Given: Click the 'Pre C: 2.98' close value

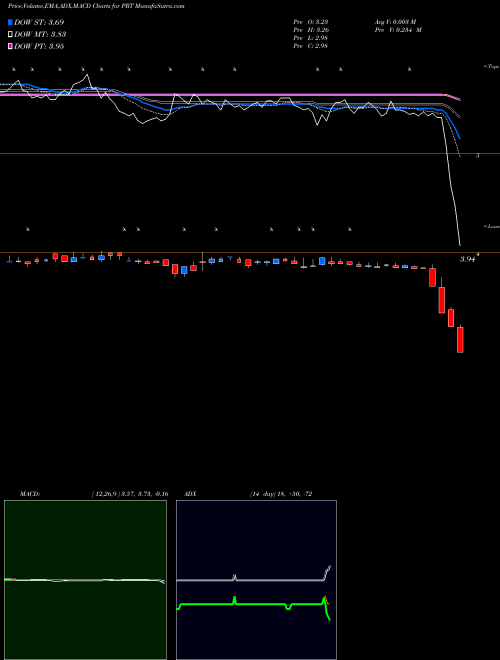Looking at the screenshot, I should tap(311, 46).
